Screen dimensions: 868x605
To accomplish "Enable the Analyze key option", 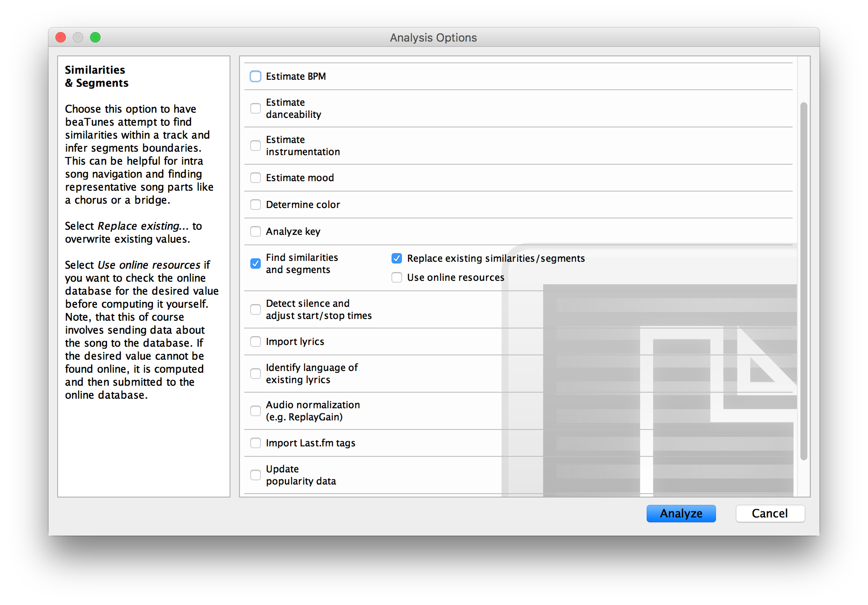I will tap(256, 231).
